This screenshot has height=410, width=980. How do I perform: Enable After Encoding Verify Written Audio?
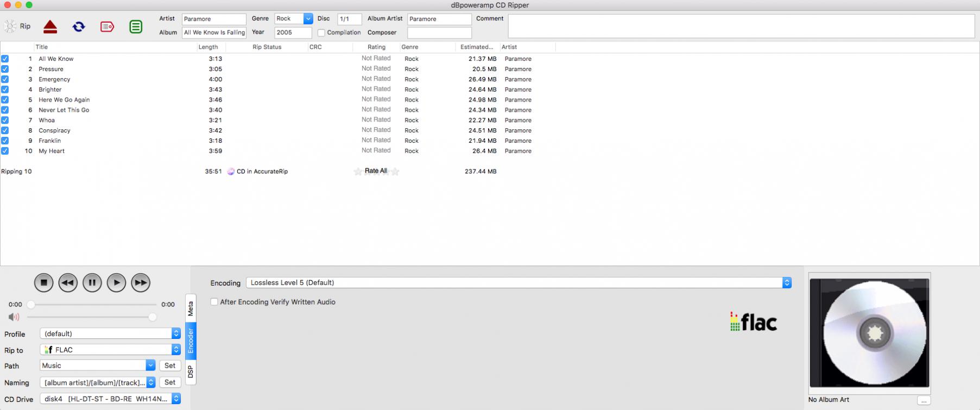pos(214,302)
